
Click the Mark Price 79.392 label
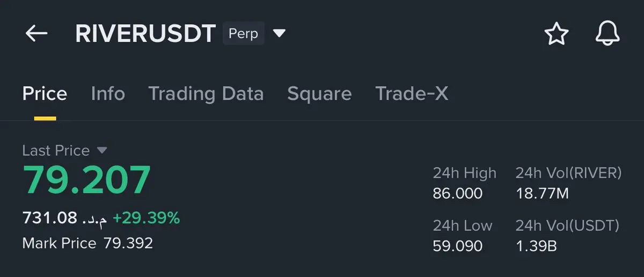(87, 243)
